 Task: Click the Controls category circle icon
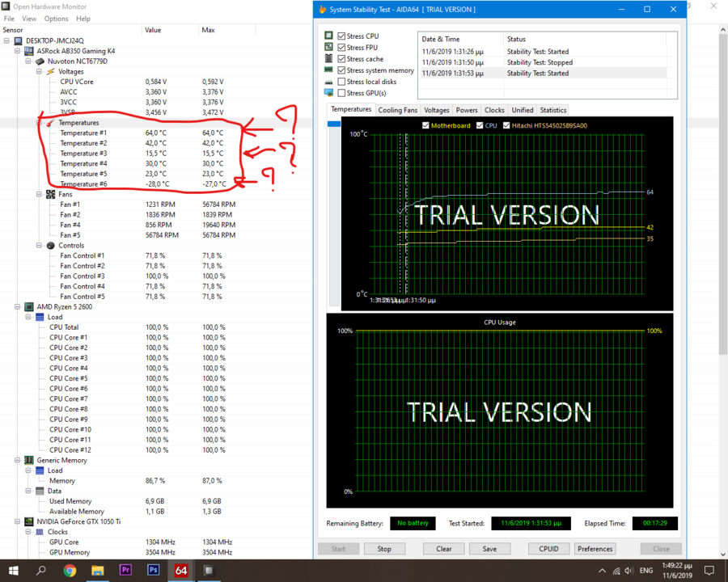pyautogui.click(x=51, y=246)
